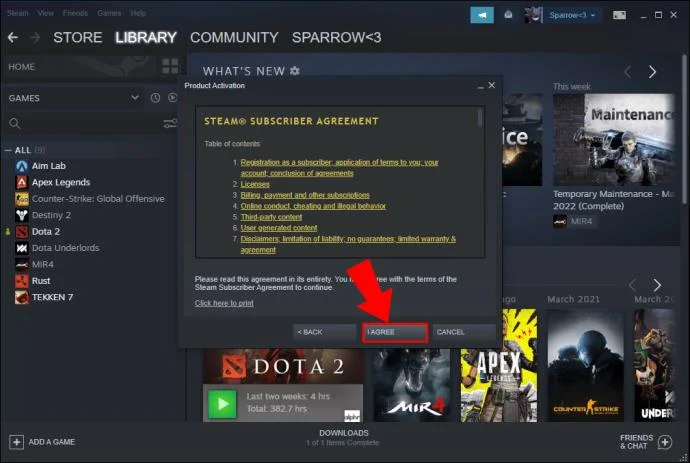Open the Steam menu

pos(18,13)
